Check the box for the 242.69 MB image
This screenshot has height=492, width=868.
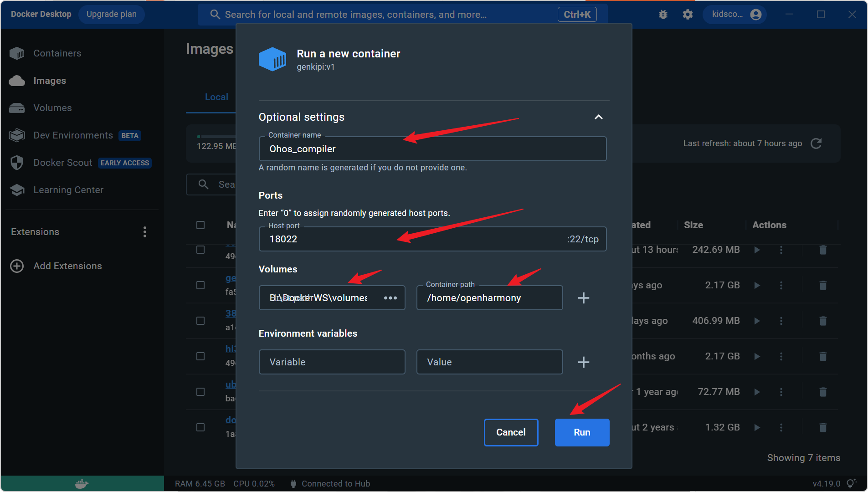coord(200,250)
